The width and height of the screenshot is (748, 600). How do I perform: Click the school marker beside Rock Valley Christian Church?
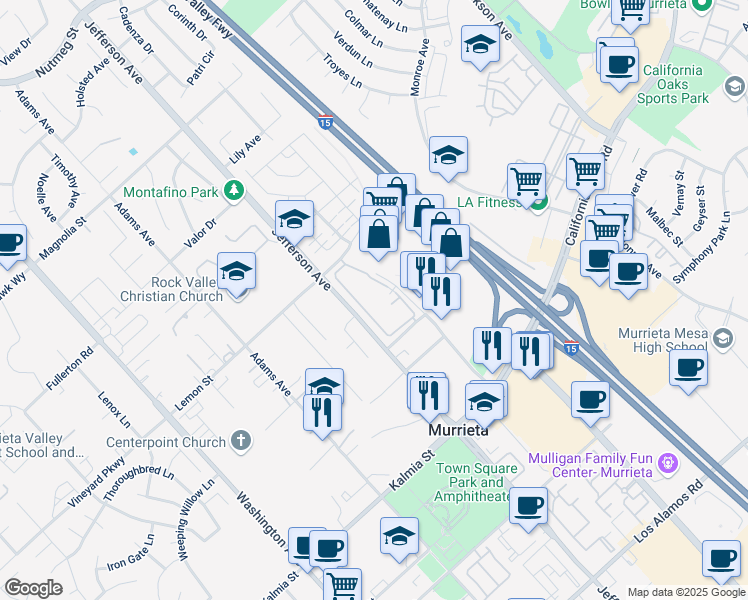point(237,273)
